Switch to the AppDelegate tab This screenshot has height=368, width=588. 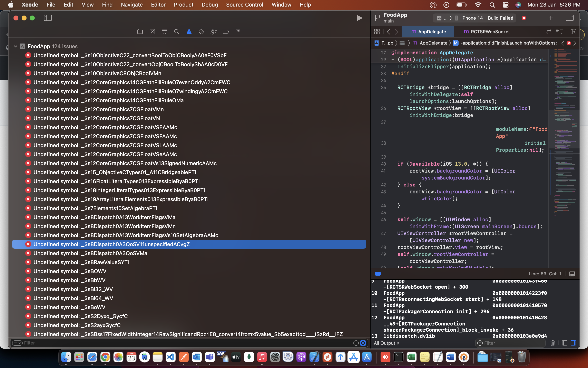click(428, 32)
